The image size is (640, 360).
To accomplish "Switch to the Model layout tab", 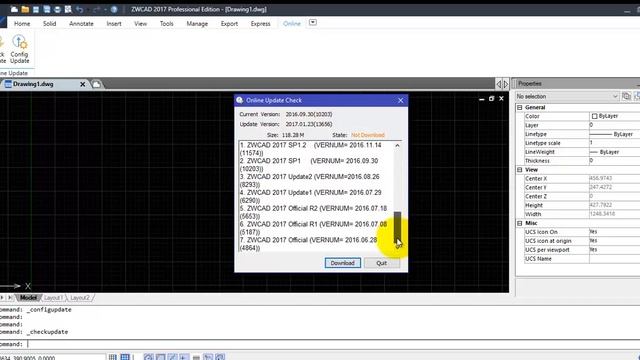I will [x=28, y=298].
